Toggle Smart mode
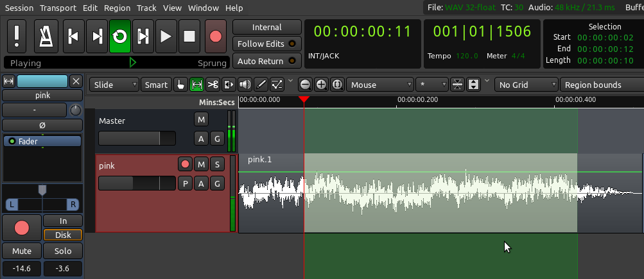This screenshot has height=279, width=644. click(x=156, y=85)
